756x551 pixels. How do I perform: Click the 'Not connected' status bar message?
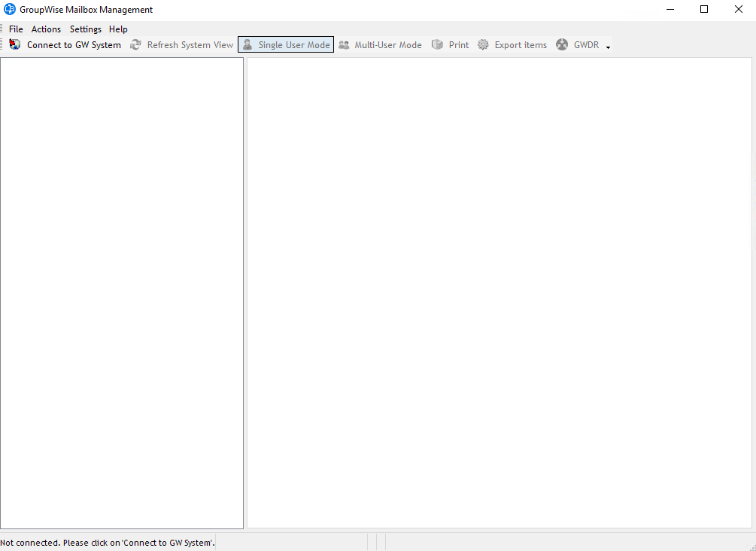pyautogui.click(x=108, y=543)
